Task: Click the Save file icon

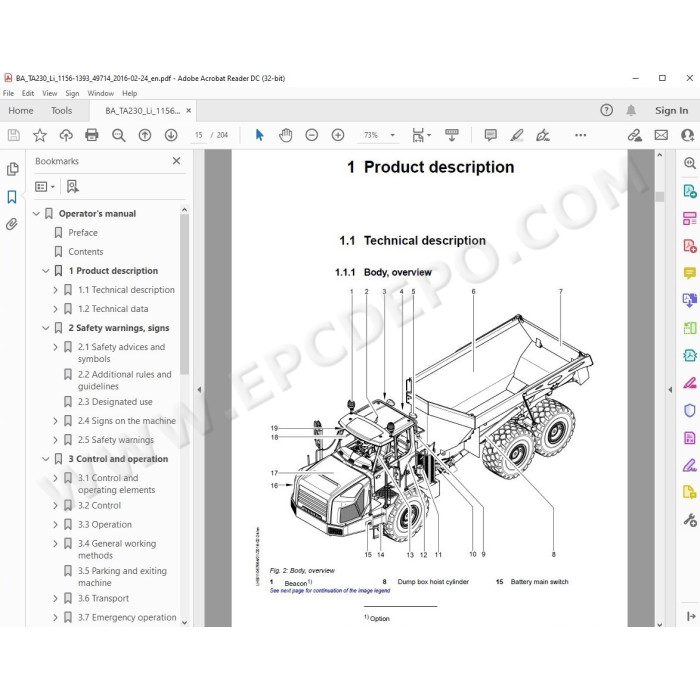Action: click(14, 135)
